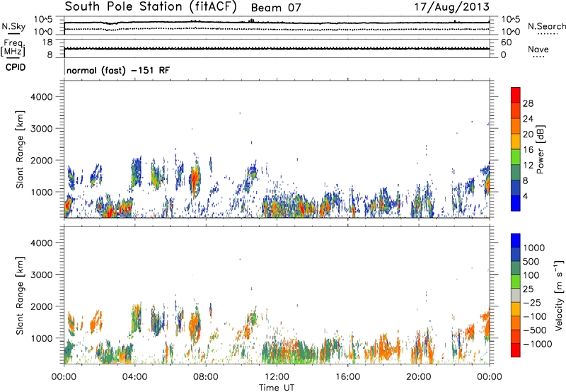
Task: Pick the light green segment of power colorbar
Action: pos(516,156)
